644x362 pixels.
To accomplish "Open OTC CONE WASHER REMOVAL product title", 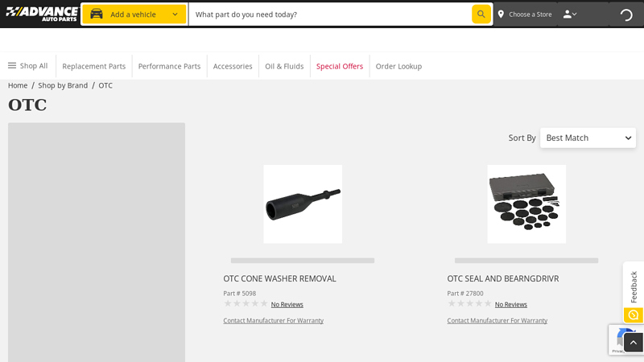I will point(279,278).
